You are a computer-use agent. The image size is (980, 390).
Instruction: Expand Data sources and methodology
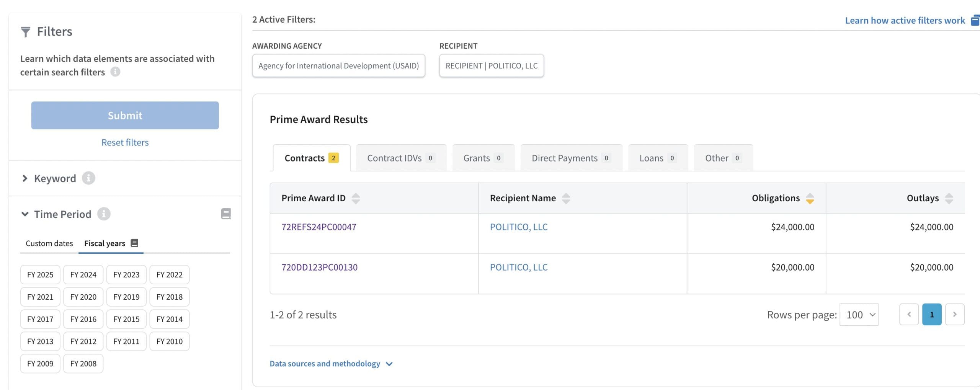(331, 364)
